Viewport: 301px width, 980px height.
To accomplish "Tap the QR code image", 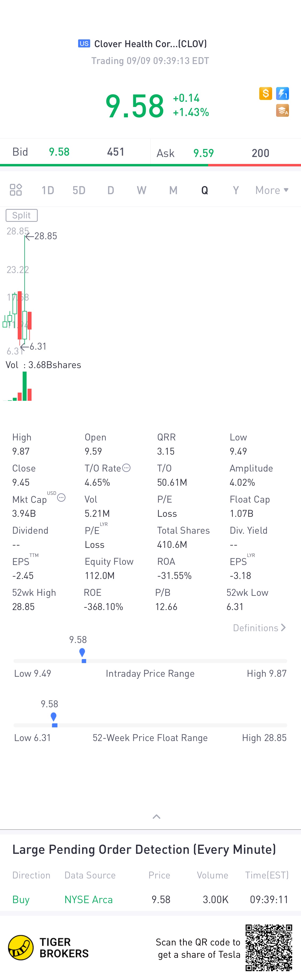I will point(269,948).
